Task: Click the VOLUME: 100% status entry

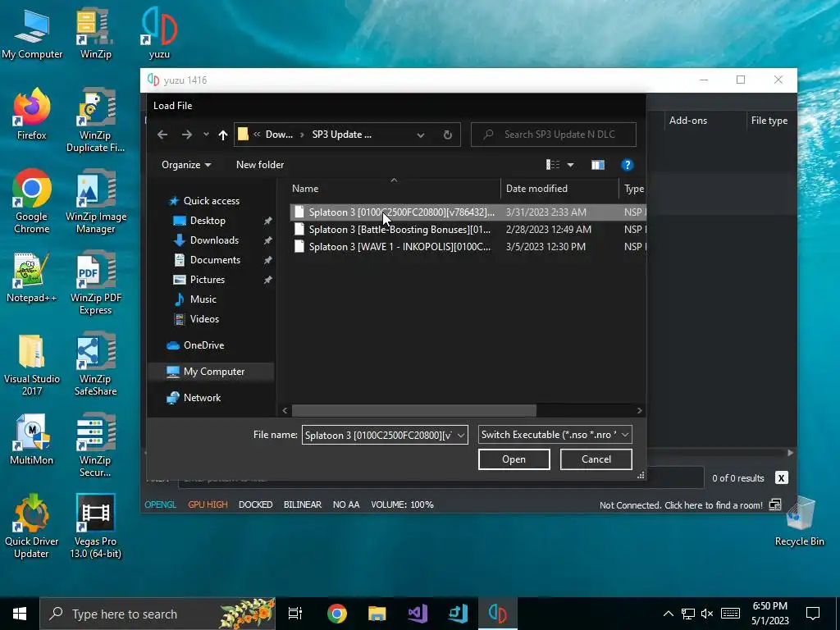Action: [x=402, y=504]
